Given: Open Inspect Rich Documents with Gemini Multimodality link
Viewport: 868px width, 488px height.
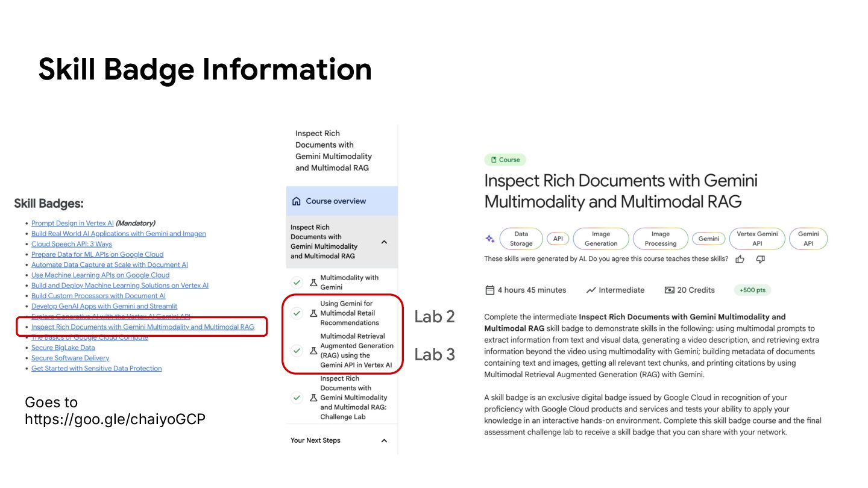Looking at the screenshot, I should pos(143,327).
